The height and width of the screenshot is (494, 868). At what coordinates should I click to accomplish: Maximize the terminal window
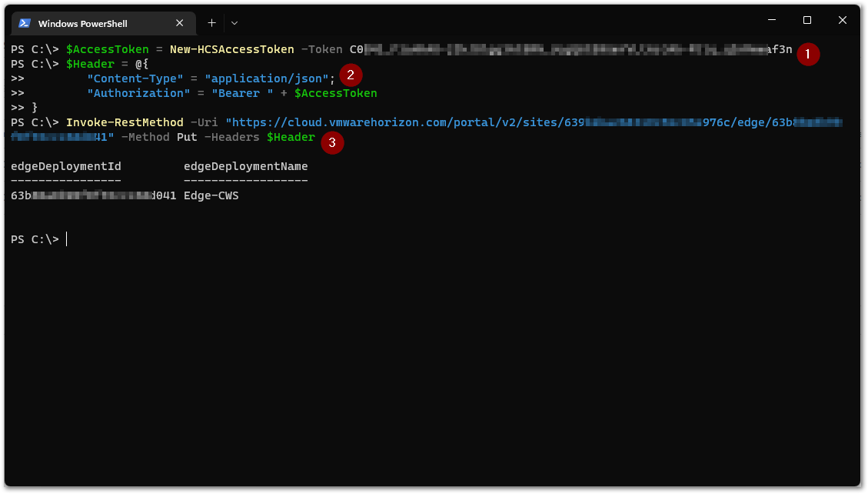point(807,21)
